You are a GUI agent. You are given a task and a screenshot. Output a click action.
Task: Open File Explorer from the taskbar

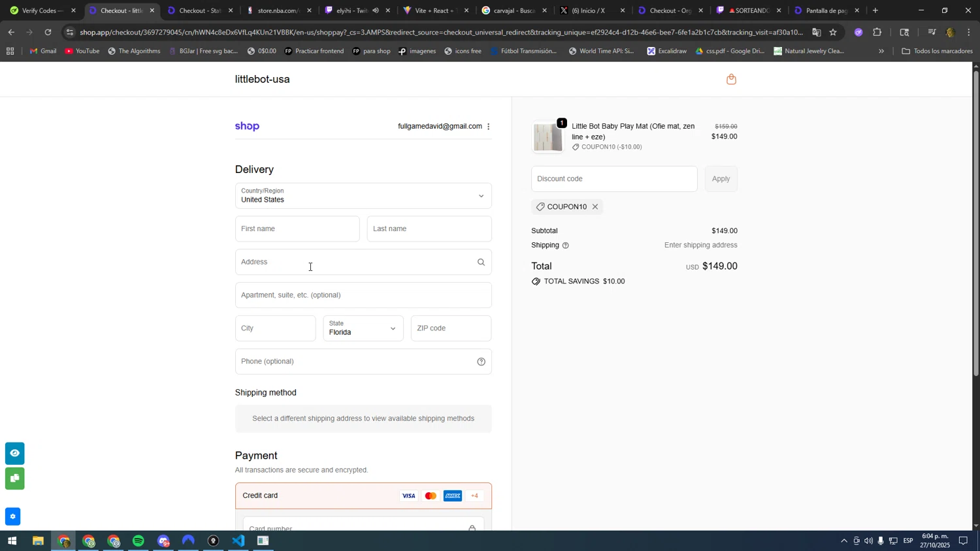38,541
